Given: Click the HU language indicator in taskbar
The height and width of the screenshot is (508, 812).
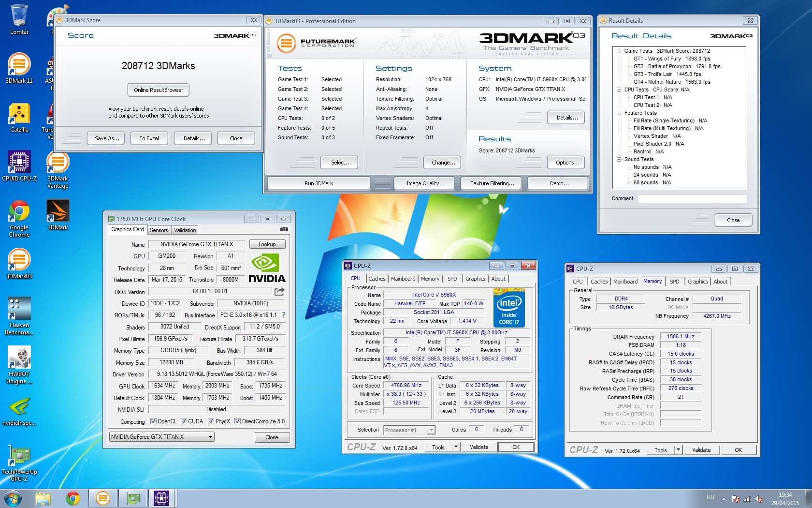Looking at the screenshot, I should point(710,497).
